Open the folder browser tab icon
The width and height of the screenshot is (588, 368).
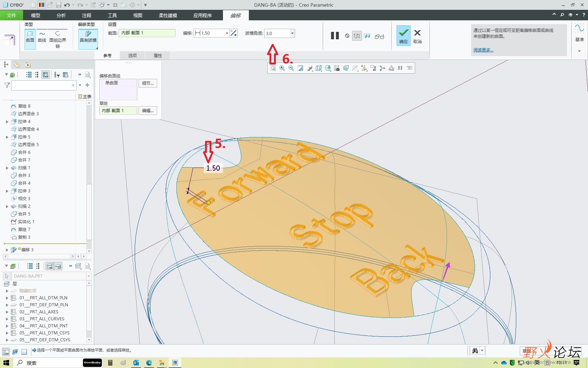(x=16, y=64)
